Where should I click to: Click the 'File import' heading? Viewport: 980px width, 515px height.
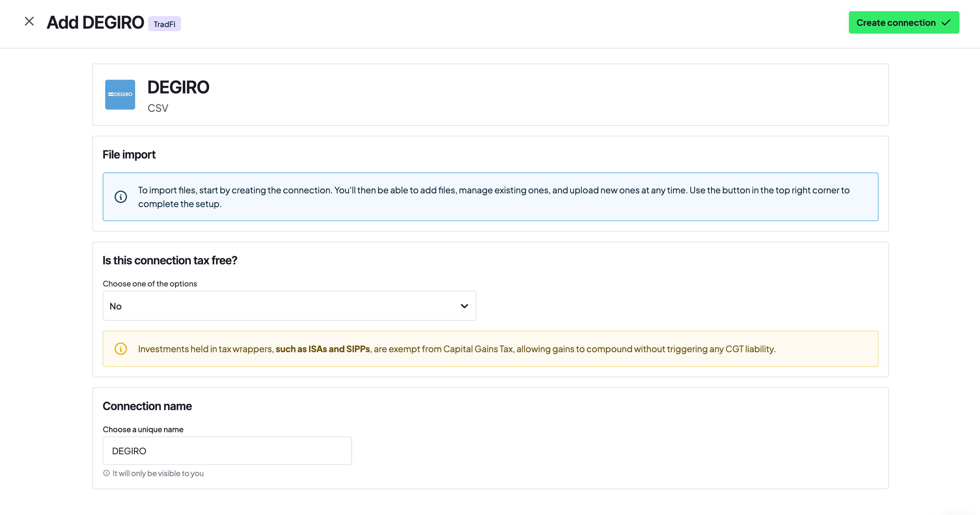[x=129, y=154]
